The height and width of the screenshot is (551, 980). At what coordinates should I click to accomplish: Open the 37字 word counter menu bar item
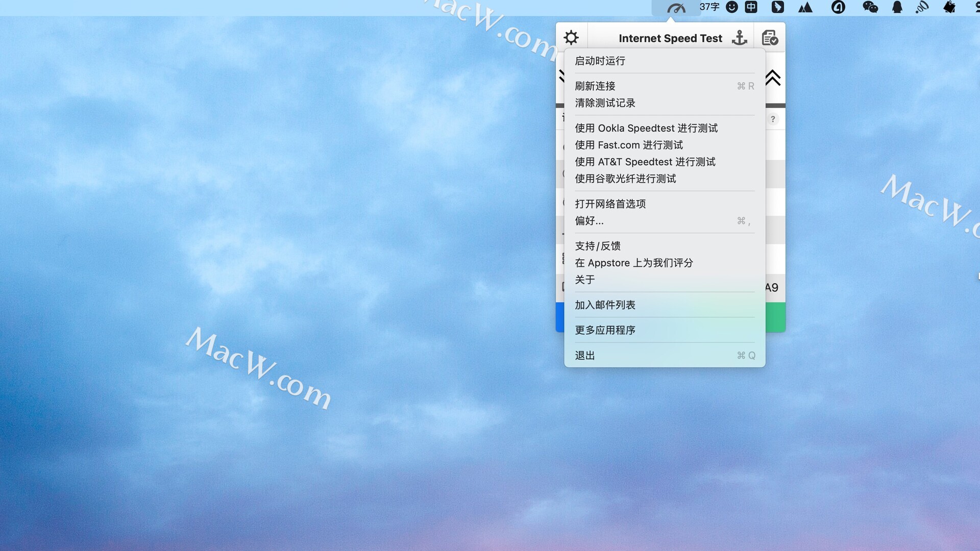pos(709,7)
